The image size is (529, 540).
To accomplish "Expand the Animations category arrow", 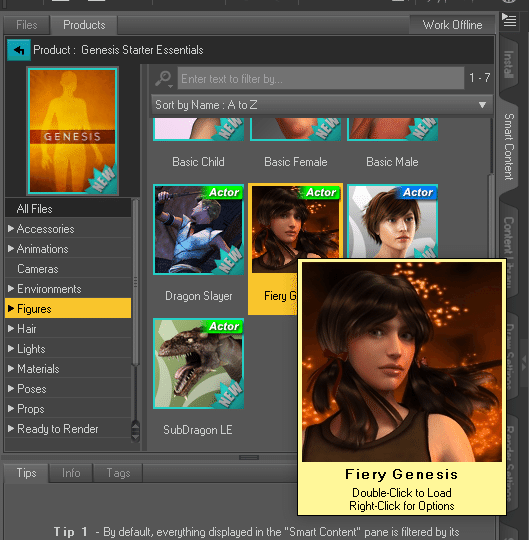I will coord(11,249).
